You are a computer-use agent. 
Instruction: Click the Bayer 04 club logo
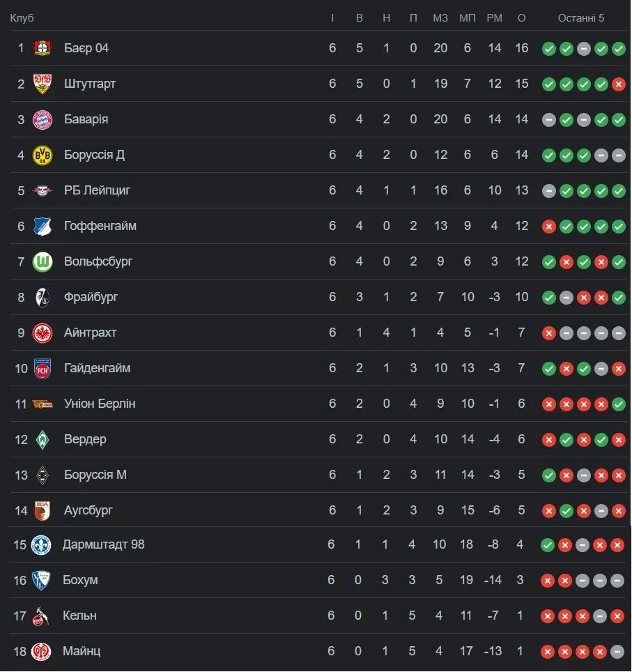(43, 48)
